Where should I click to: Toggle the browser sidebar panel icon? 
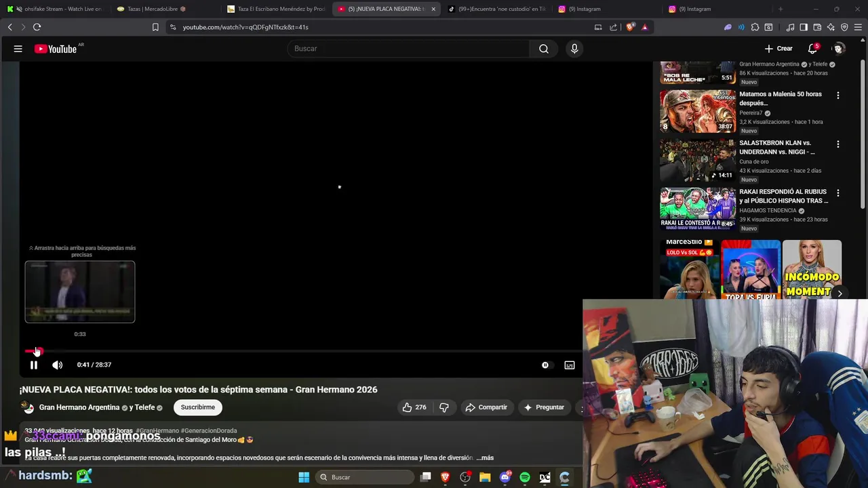tap(804, 27)
